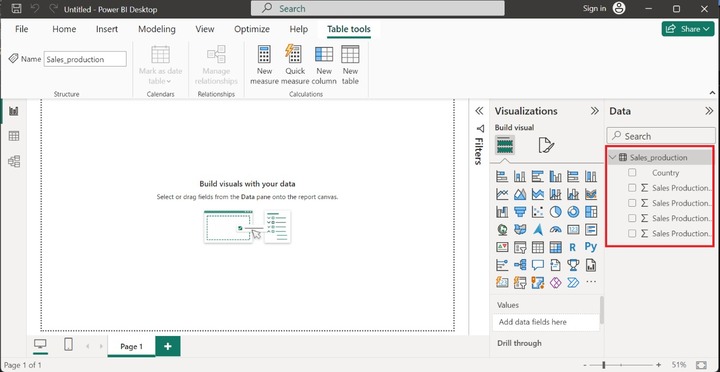
Task: Switch to Table view in left sidebar
Action: coord(14,136)
